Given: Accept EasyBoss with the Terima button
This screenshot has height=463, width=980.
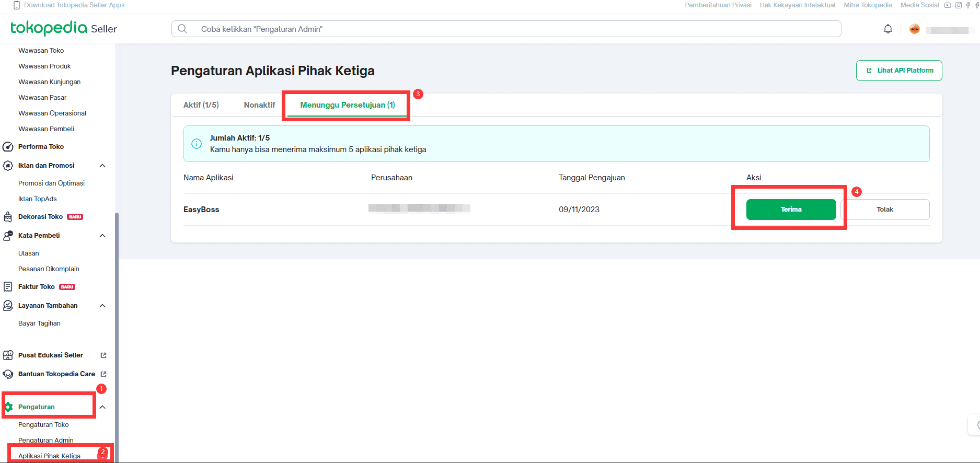Looking at the screenshot, I should [791, 210].
